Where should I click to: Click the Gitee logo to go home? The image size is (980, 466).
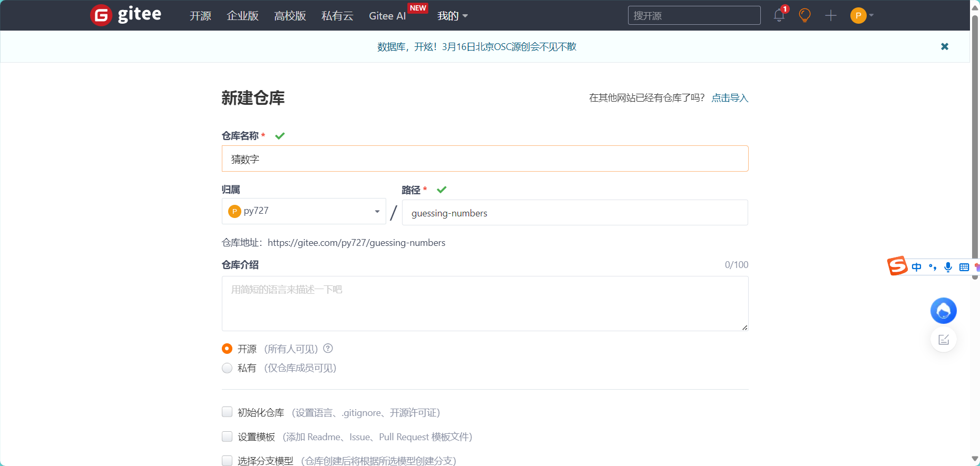click(x=126, y=15)
